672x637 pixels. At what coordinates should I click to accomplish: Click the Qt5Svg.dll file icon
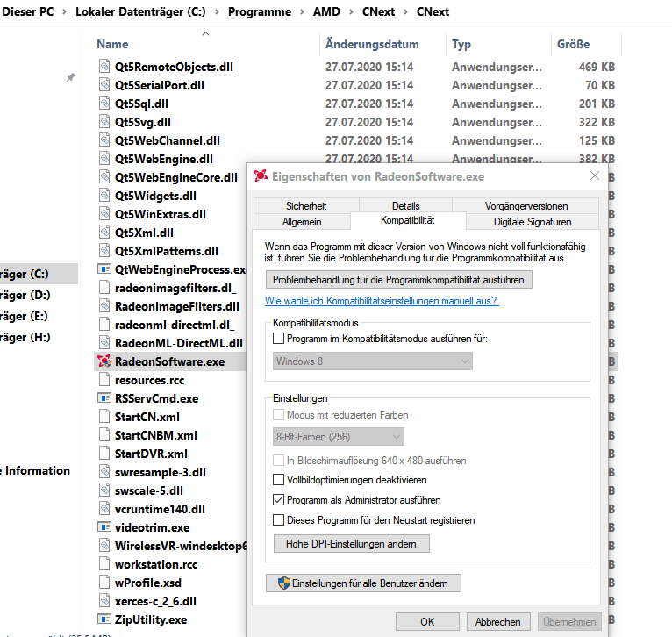click(x=104, y=122)
